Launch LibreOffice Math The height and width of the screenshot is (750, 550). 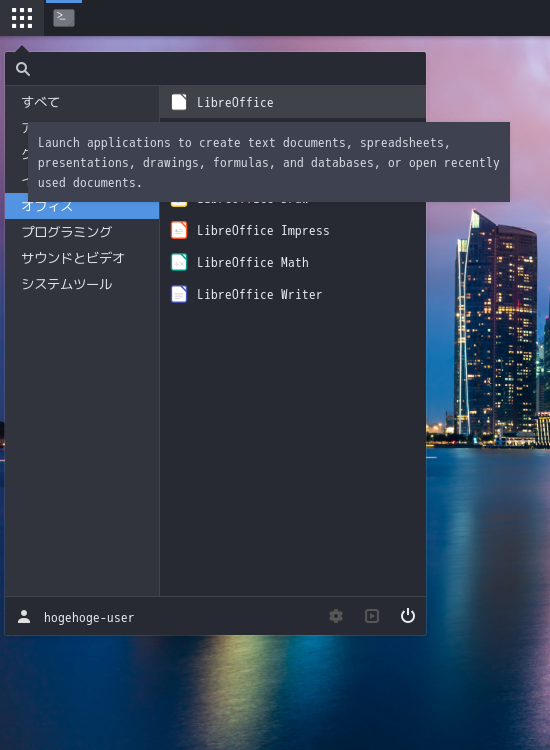(x=293, y=263)
